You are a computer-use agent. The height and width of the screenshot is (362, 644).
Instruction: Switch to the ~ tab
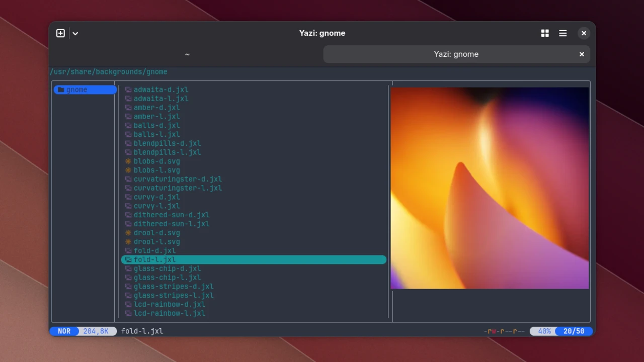187,54
